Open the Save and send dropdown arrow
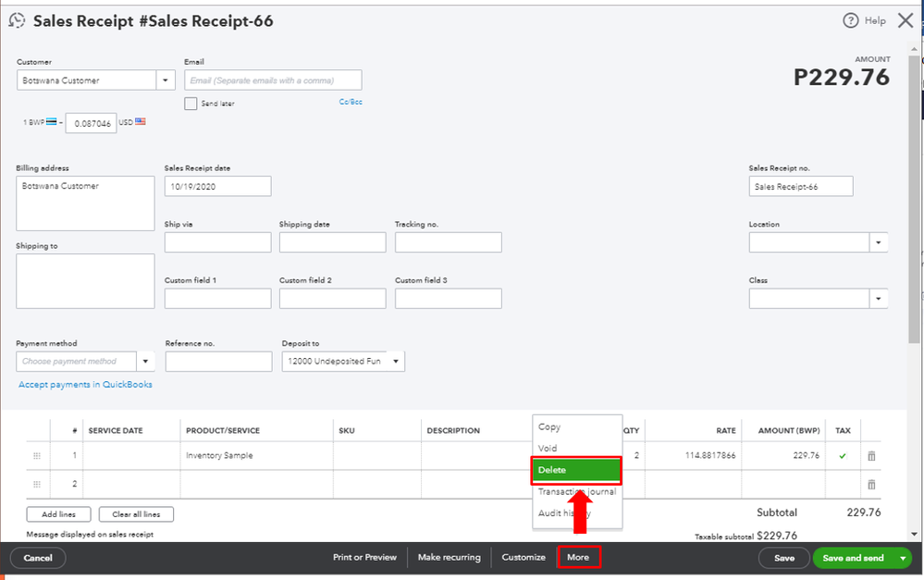 pos(903,558)
